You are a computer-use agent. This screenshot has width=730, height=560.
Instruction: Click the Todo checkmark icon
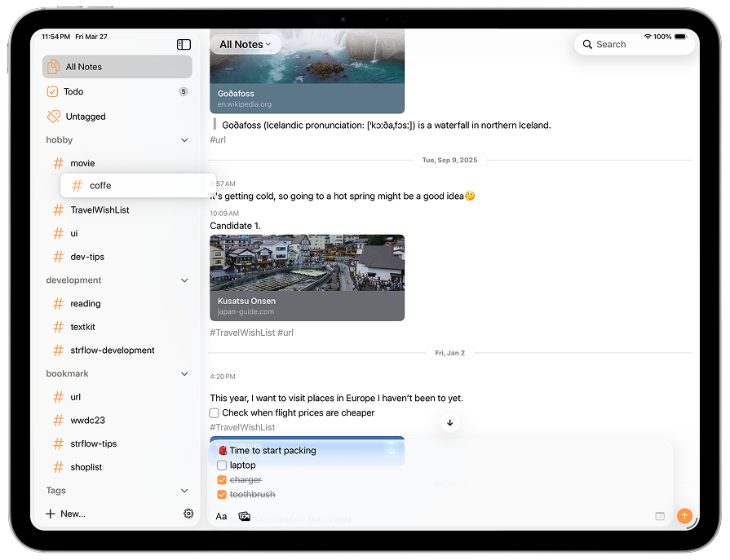(52, 91)
